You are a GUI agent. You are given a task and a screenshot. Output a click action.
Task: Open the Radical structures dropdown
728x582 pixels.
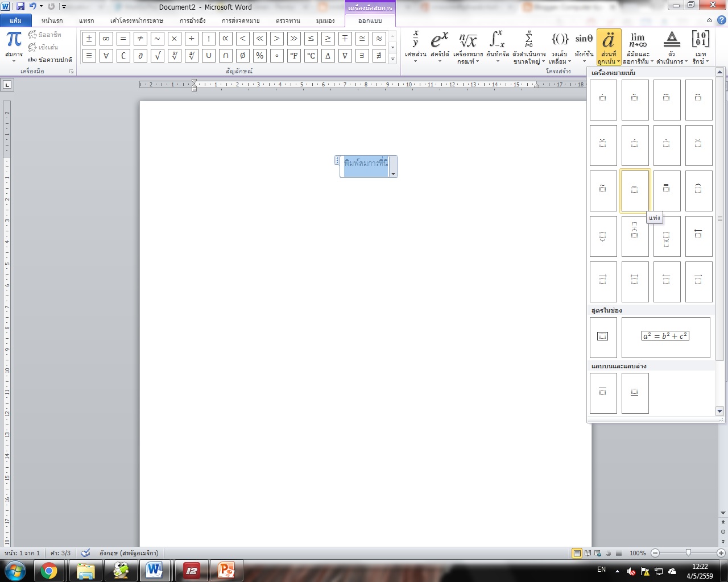click(x=468, y=47)
